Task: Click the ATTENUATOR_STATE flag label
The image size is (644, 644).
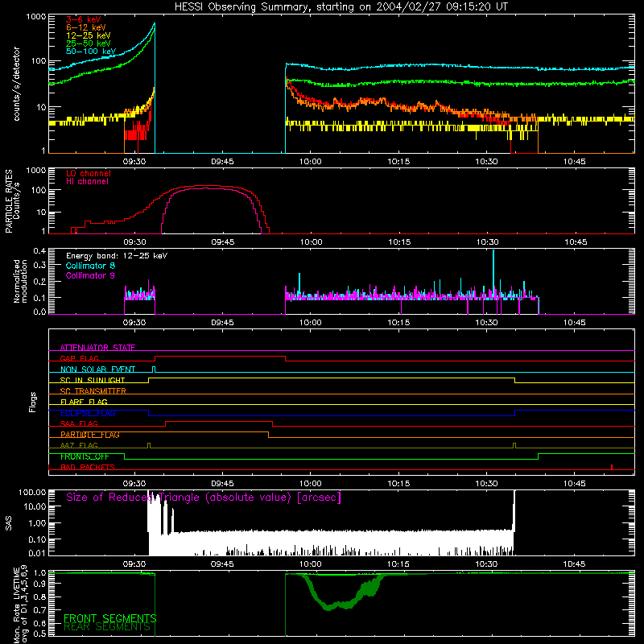Action: coord(97,348)
